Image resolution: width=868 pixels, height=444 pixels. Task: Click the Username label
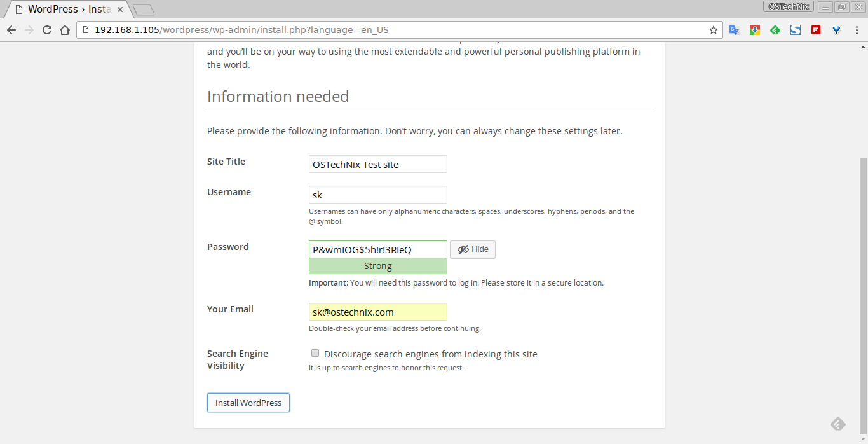(x=229, y=192)
